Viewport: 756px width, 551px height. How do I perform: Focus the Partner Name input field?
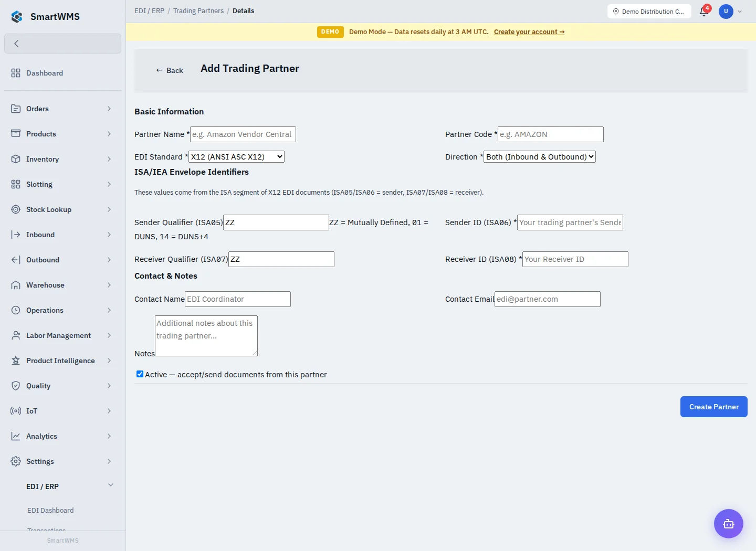243,134
